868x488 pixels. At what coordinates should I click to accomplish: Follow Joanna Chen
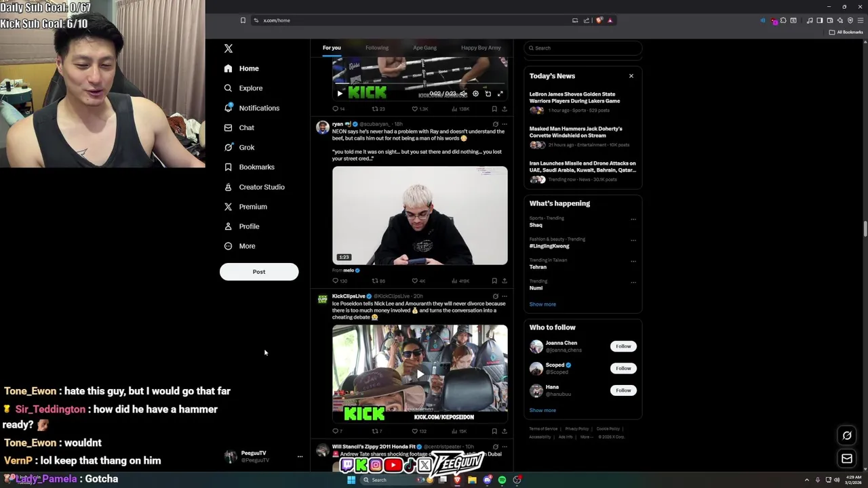623,346
